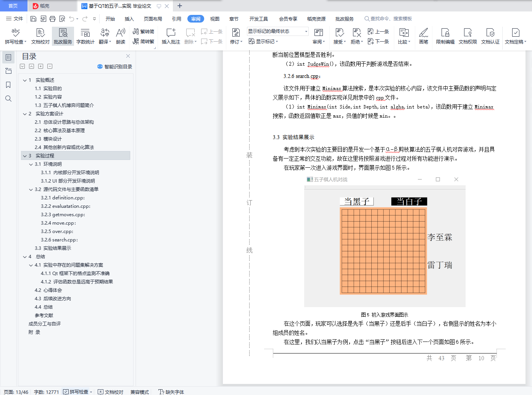
Task: Click the '页面: 13/46' status bar indicator
Action: click(16, 392)
